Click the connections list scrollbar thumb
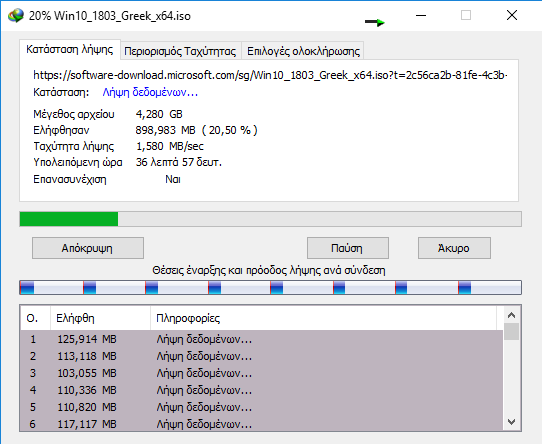This screenshot has width=542, height=444. coord(512,332)
